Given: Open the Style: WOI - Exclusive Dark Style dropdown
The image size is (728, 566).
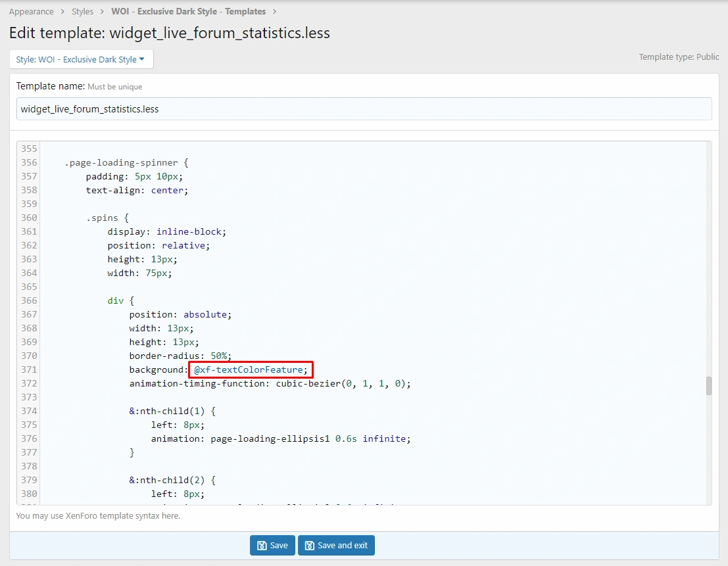Looking at the screenshot, I should pos(81,59).
